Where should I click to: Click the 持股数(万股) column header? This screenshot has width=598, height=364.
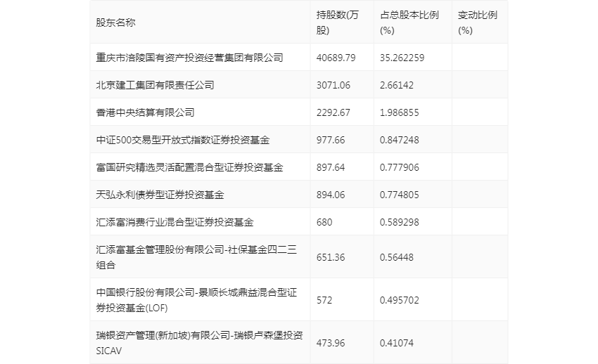(x=338, y=22)
